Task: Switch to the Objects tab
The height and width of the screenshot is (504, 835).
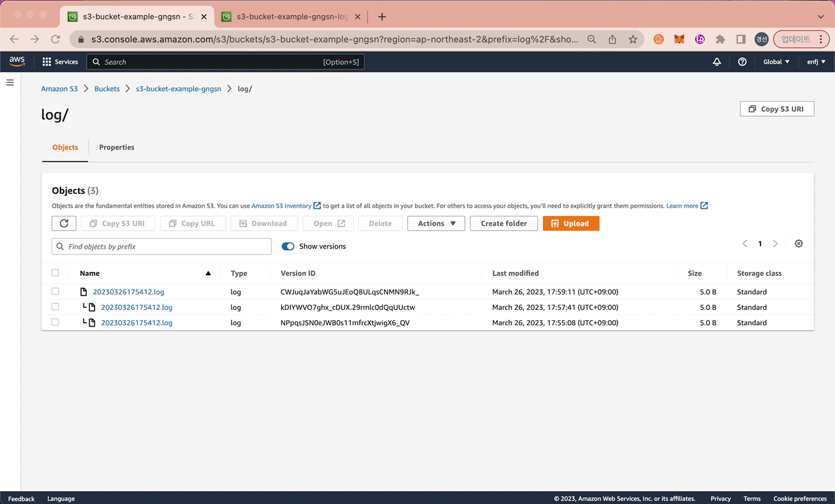Action: tap(65, 147)
